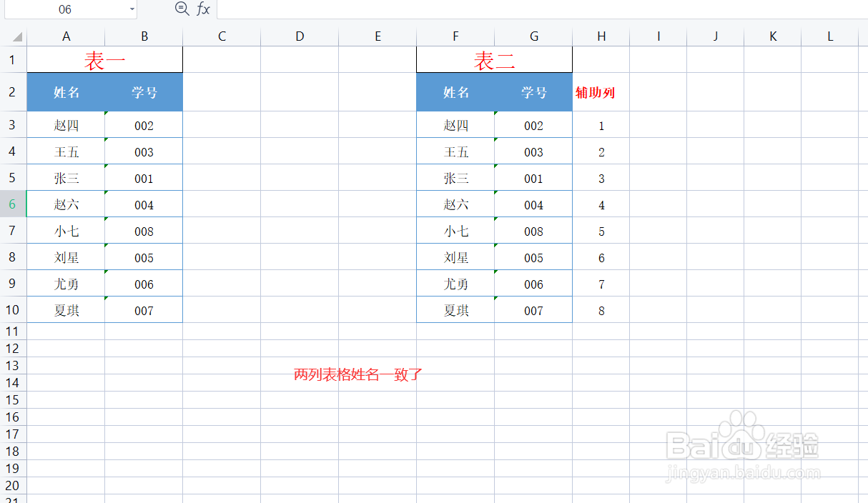Select the cell containing 赵四 in table one

pos(66,124)
